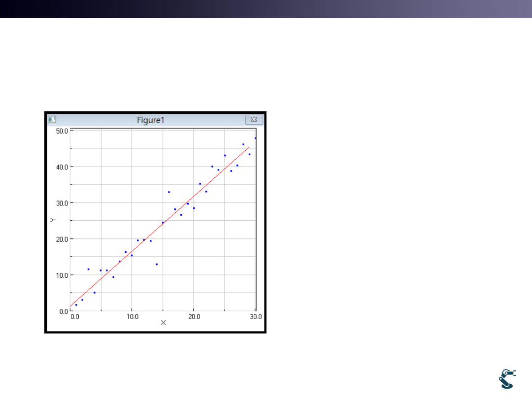Select the Y axis label
The image size is (532, 399).
click(x=52, y=220)
